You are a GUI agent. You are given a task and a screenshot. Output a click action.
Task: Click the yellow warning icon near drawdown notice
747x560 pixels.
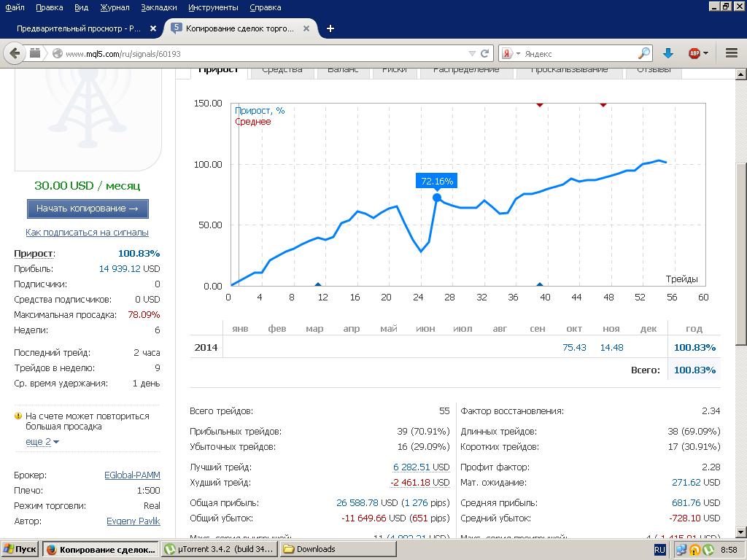pos(18,416)
